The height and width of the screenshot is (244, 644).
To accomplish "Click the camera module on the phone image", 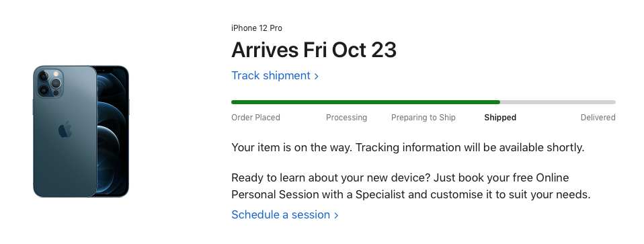I will click(50, 83).
